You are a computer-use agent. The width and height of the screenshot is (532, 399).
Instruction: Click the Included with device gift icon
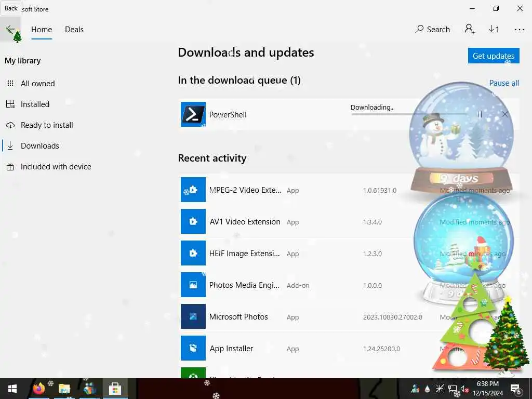click(10, 167)
